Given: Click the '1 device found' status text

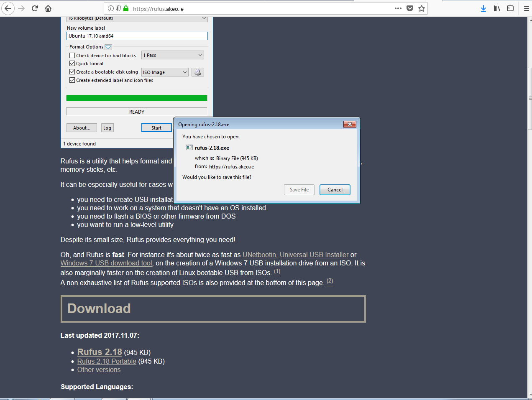Looking at the screenshot, I should 79,144.
